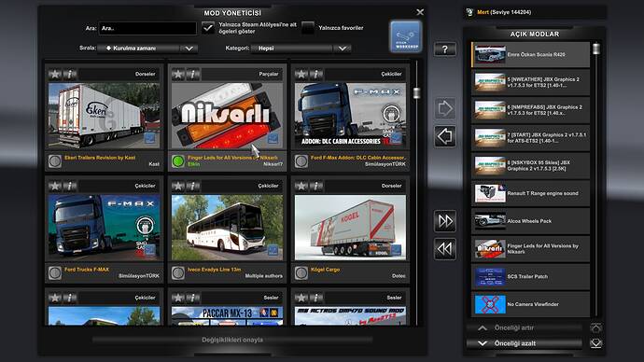The width and height of the screenshot is (644, 362).
Task: Move mod to top priority icon
Action: (x=596, y=327)
